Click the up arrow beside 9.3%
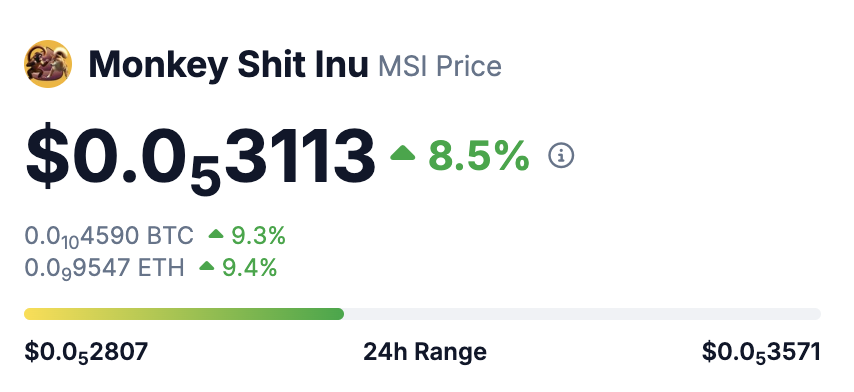Screen dimensions: 854x392 point(216,234)
